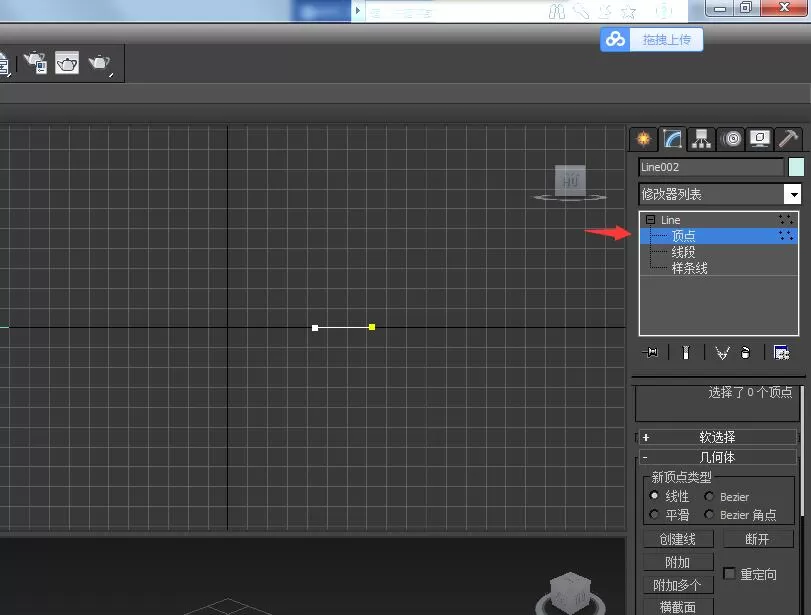
Task: Click the star icon in title bar
Action: point(628,11)
